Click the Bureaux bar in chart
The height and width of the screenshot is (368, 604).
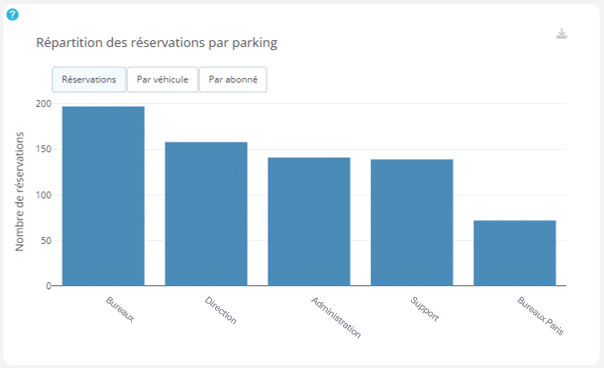[x=103, y=196]
